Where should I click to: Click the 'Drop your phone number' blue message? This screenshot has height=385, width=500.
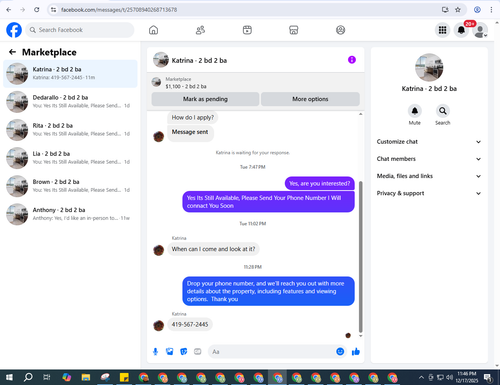(268, 291)
